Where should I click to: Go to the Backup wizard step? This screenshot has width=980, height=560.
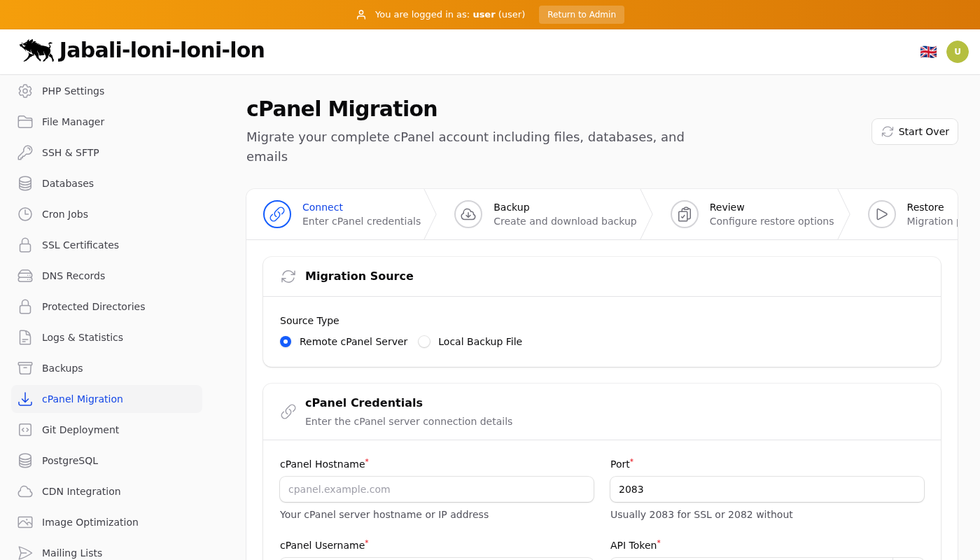[545, 214]
